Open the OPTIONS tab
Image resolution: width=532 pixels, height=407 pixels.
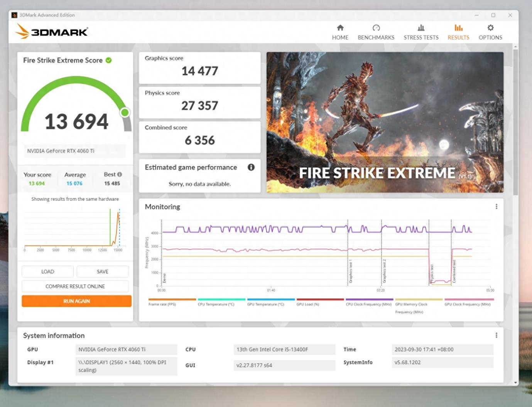[x=490, y=32]
